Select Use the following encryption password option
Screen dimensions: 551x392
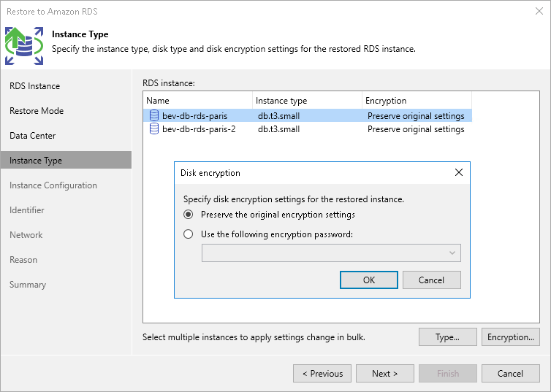189,234
